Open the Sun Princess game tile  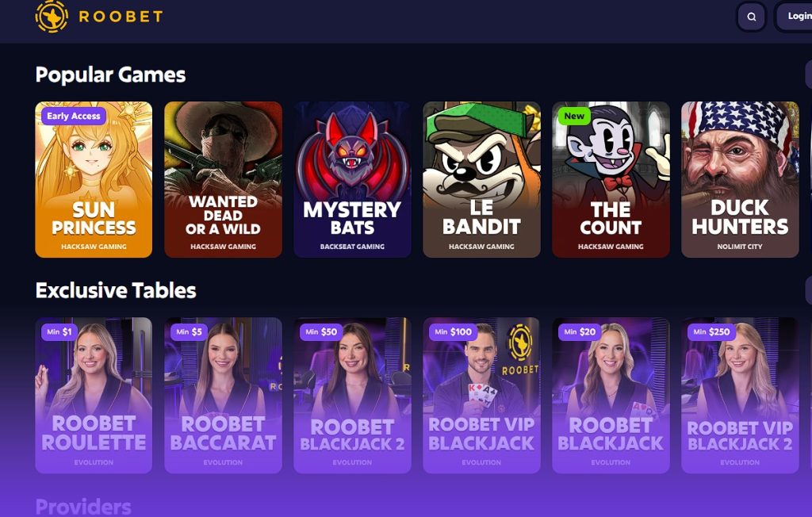(94, 179)
